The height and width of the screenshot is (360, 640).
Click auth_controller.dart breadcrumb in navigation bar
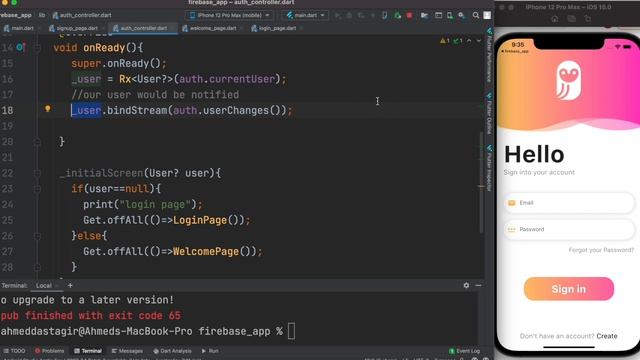click(x=82, y=16)
